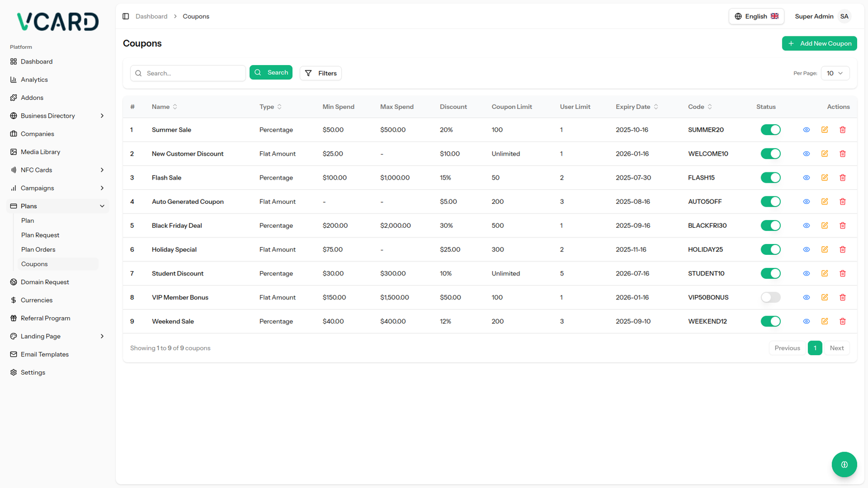
Task: Click the sidebar collapse icon near breadcrumb
Action: tap(125, 16)
